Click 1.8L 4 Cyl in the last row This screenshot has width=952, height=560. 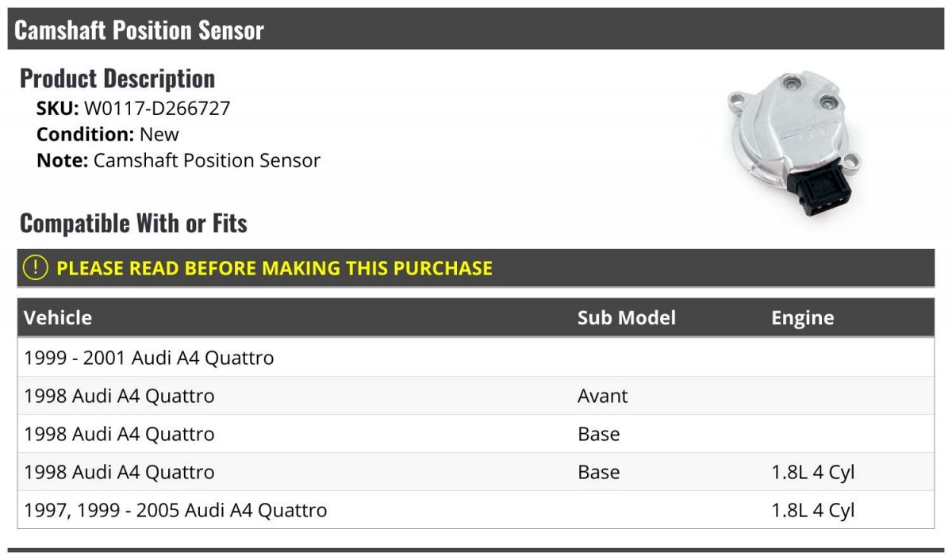tap(813, 510)
